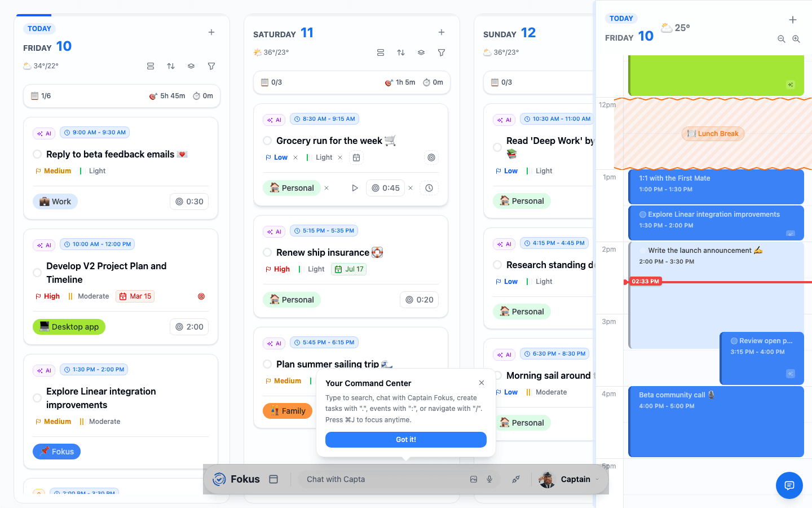
Task: Open the Beta community call event
Action: [x=716, y=422]
